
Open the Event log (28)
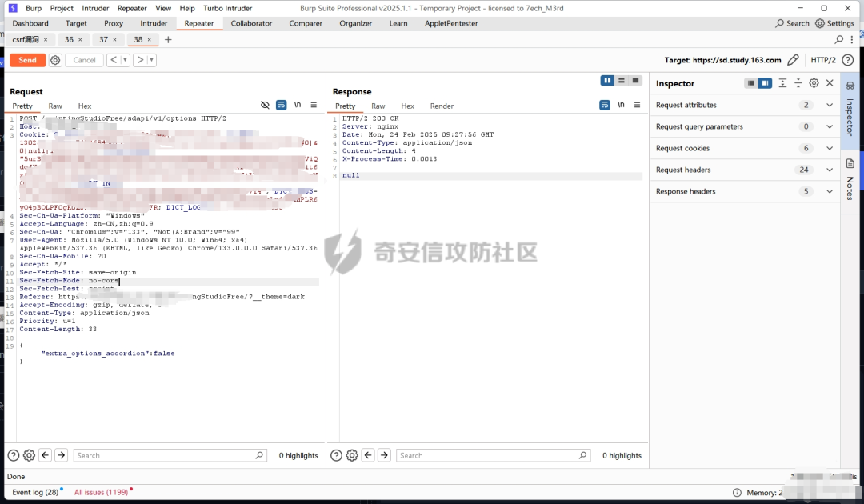click(x=35, y=493)
